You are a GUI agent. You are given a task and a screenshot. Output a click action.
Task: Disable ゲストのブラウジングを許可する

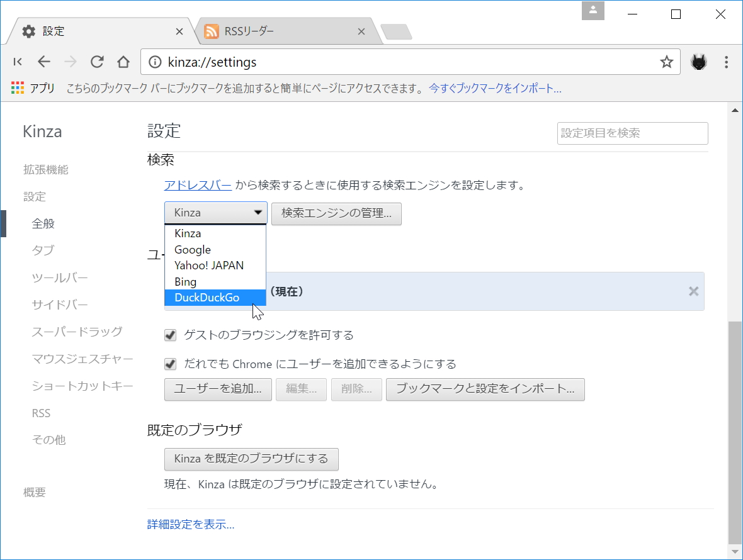170,335
